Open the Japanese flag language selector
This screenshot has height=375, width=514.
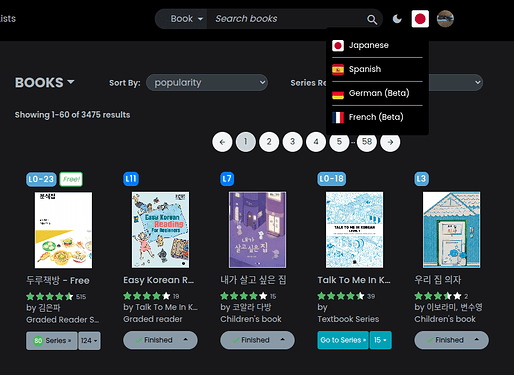tap(420, 19)
